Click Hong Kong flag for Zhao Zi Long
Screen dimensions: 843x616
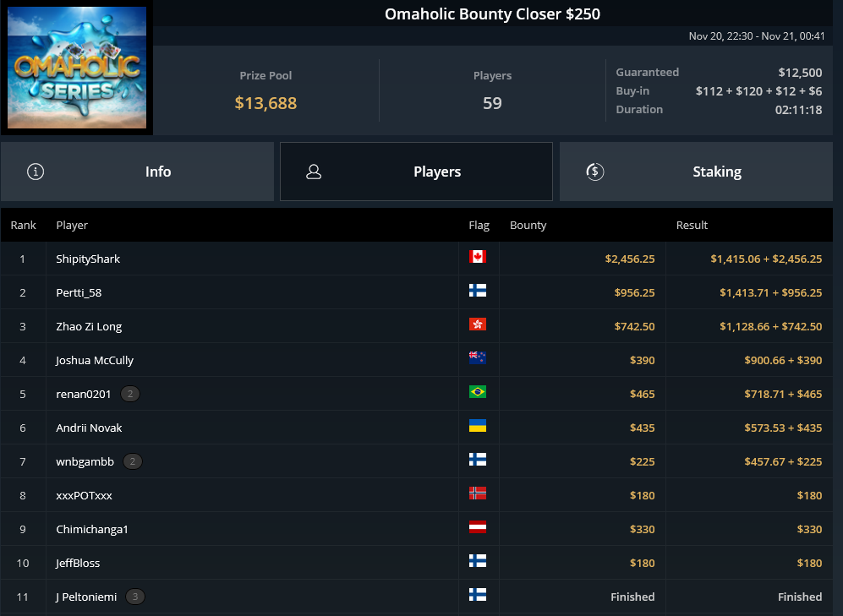point(478,324)
